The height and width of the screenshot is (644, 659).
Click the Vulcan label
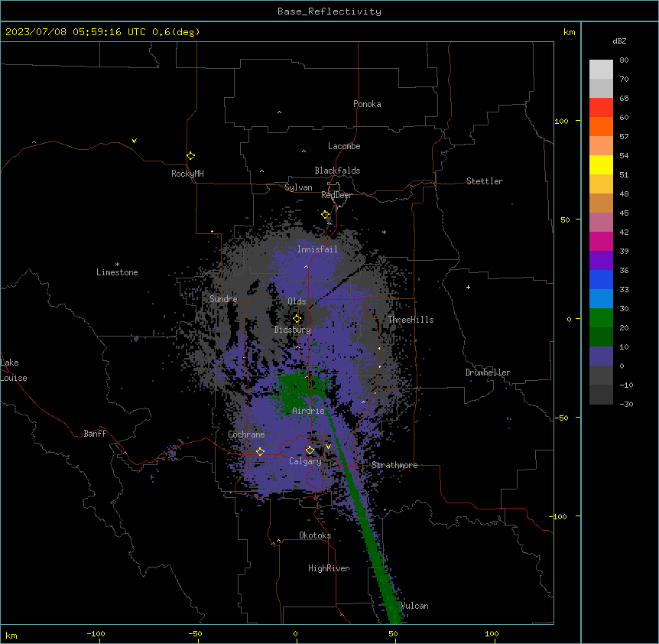(414, 606)
